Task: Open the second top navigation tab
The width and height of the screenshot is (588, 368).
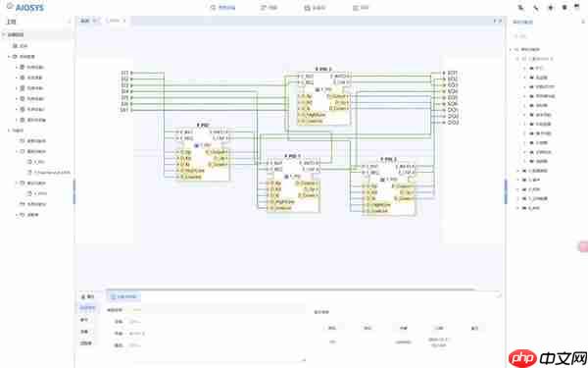Action: point(269,8)
